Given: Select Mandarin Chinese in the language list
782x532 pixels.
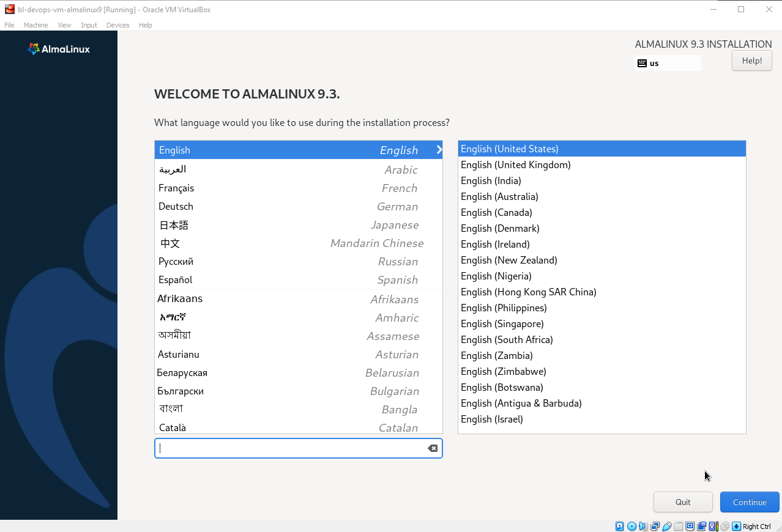Looking at the screenshot, I should point(299,243).
